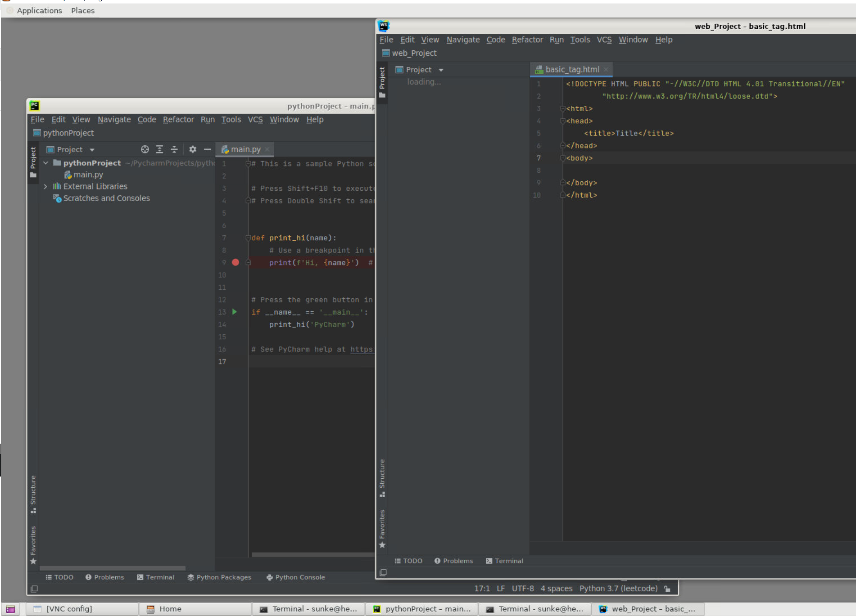The height and width of the screenshot is (616, 856).
Task: Close the main.py editor tab
Action: pyautogui.click(x=267, y=149)
